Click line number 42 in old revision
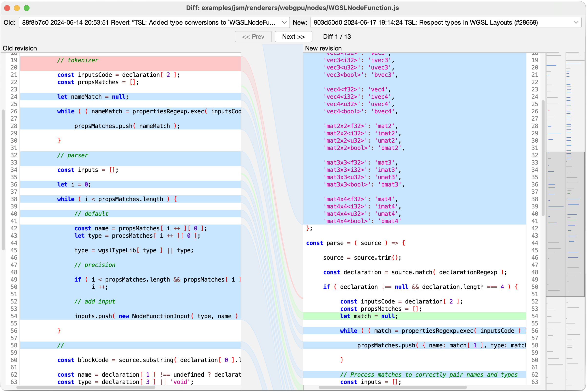The height and width of the screenshot is (392, 587). click(x=14, y=228)
